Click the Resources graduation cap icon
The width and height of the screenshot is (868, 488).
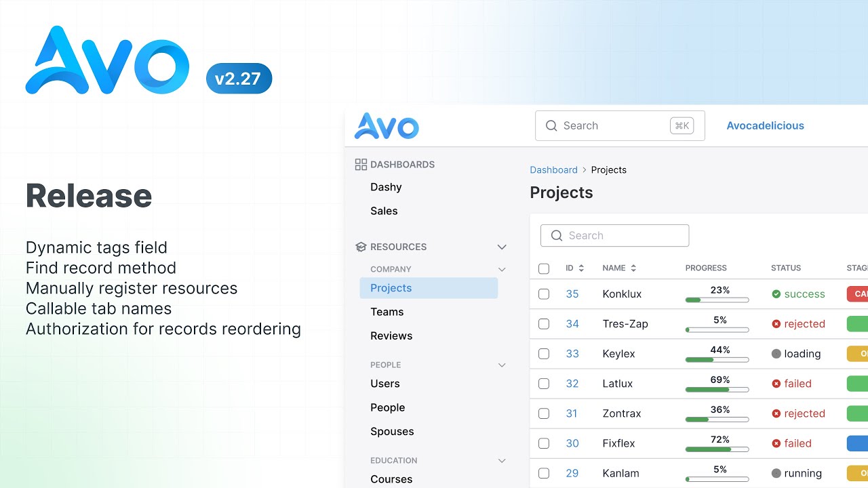pos(361,247)
